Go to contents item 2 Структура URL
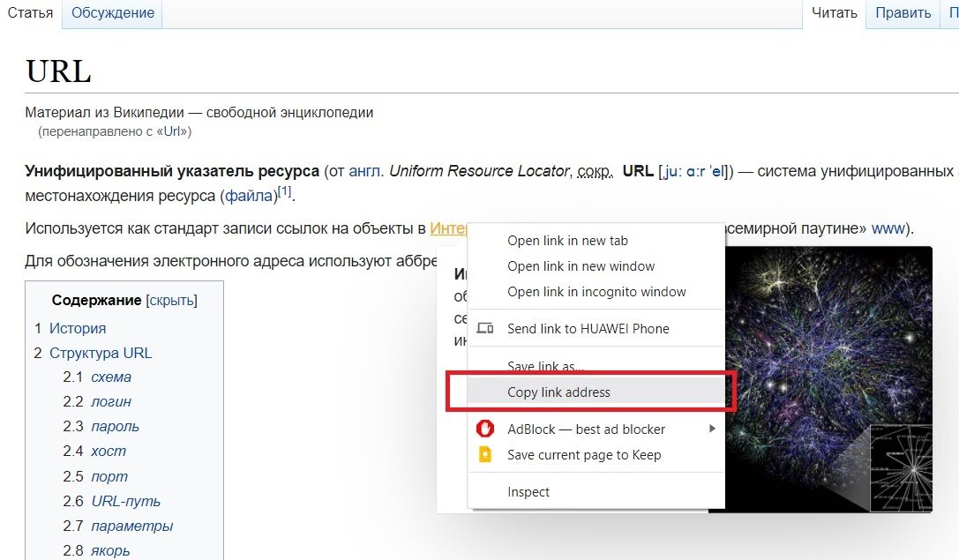This screenshot has width=959, height=560. coord(101,353)
